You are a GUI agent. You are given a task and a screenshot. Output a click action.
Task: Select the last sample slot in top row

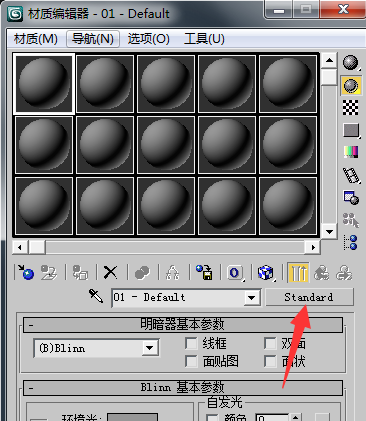pyautogui.click(x=288, y=84)
